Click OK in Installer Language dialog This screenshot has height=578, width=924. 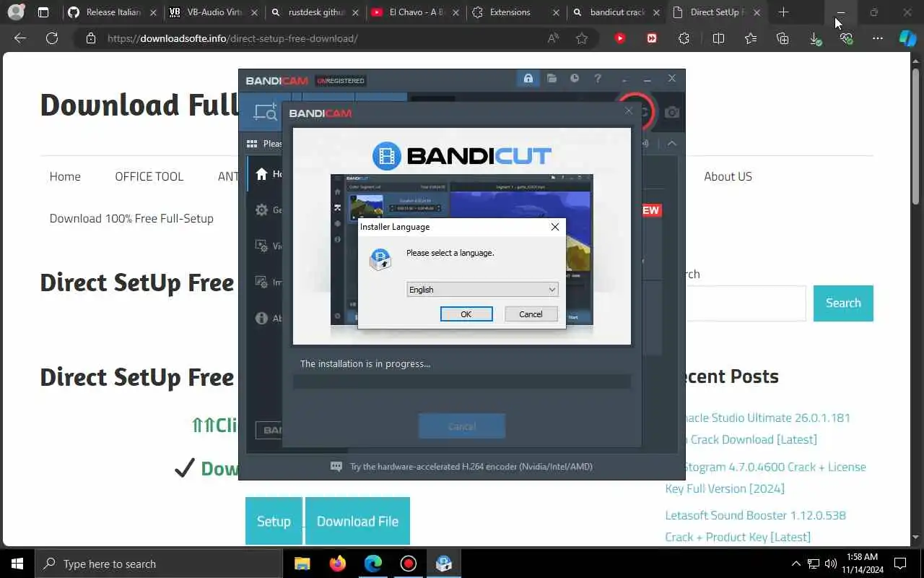(x=466, y=314)
